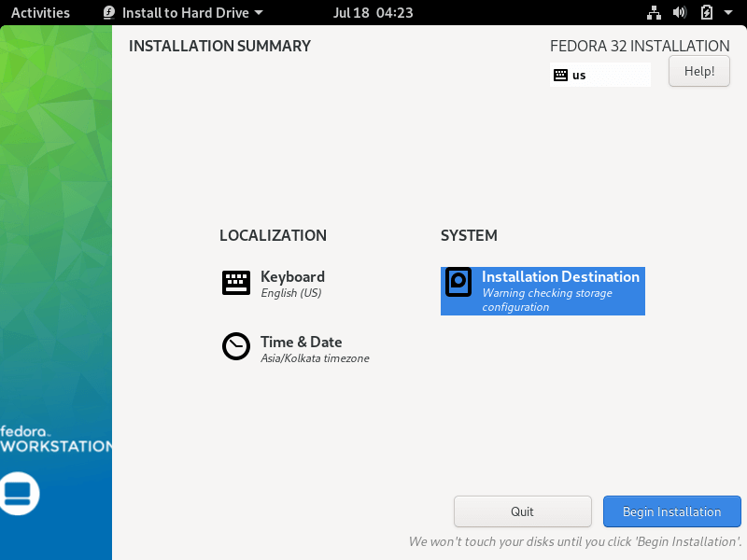Click the us keyboard layout indicator

599,75
